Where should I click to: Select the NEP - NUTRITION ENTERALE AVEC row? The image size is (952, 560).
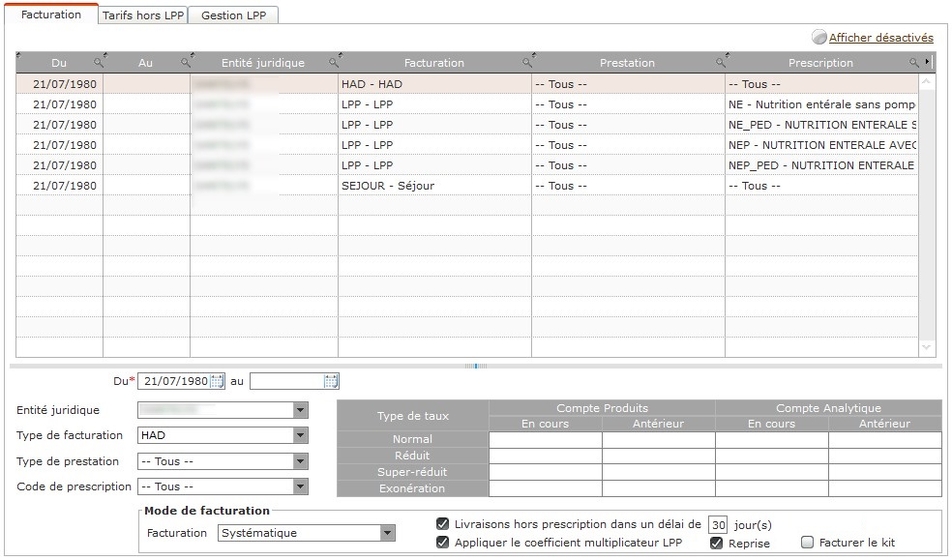tap(467, 145)
